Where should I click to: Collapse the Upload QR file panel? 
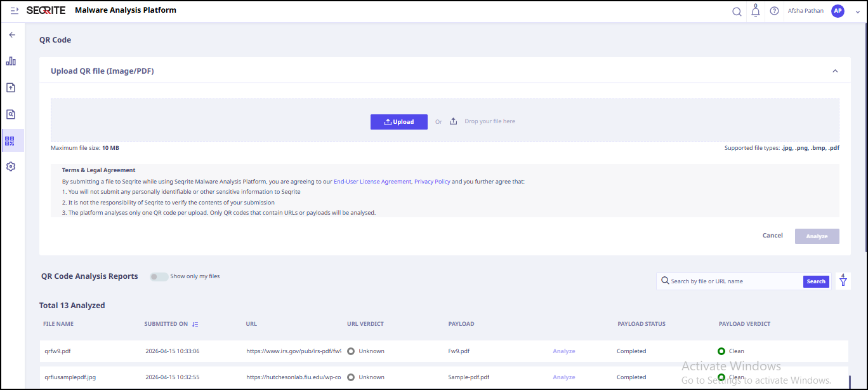pos(835,71)
